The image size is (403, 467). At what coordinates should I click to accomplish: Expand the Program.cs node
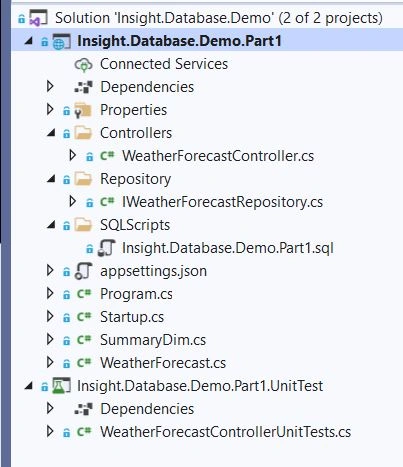coord(50,293)
